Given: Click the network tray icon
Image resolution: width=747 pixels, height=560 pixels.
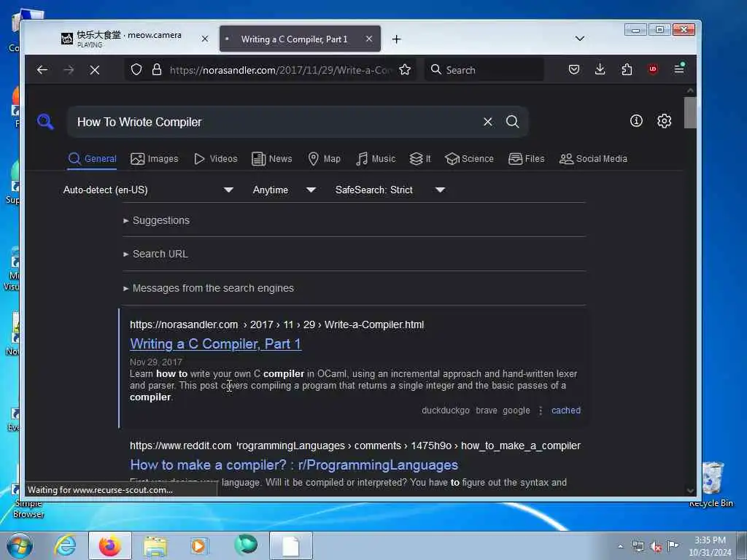Looking at the screenshot, I should [x=638, y=547].
